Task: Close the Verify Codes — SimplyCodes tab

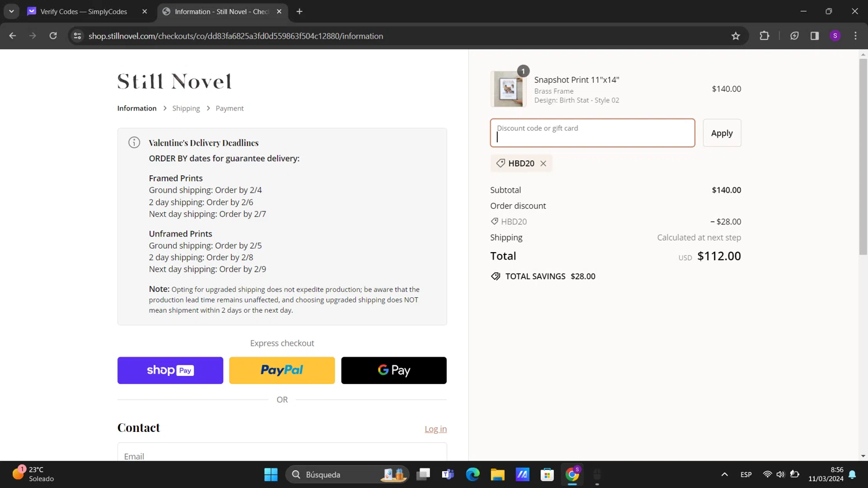Action: (145, 12)
